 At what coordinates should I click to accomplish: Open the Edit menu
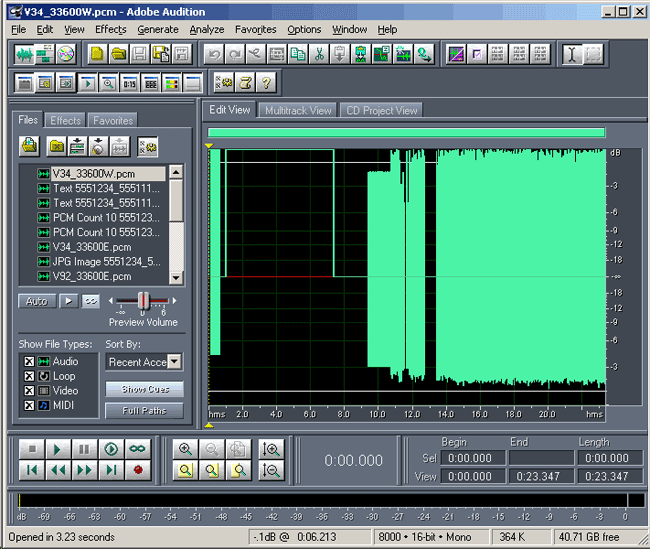tap(45, 29)
